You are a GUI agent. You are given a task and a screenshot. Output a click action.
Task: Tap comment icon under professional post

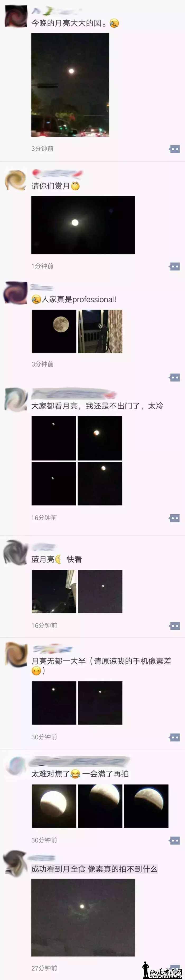coord(174,377)
